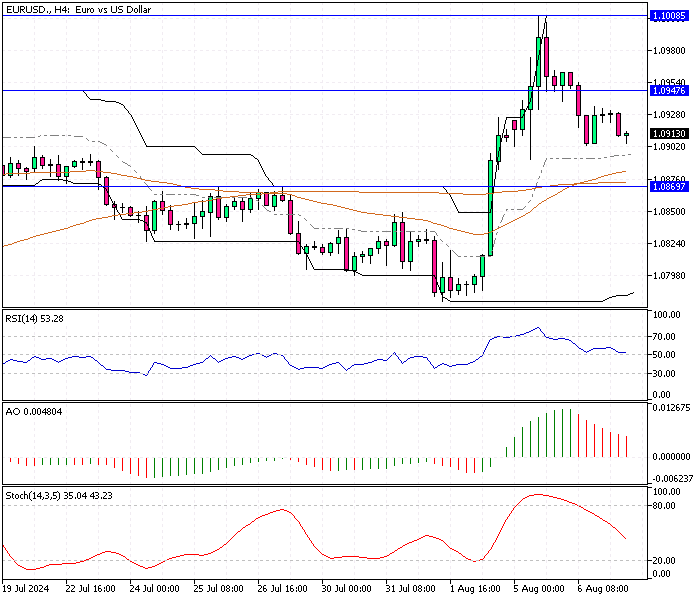The image size is (700, 600).
Task: Select the 1.09476 blue price level tag
Action: (x=668, y=91)
